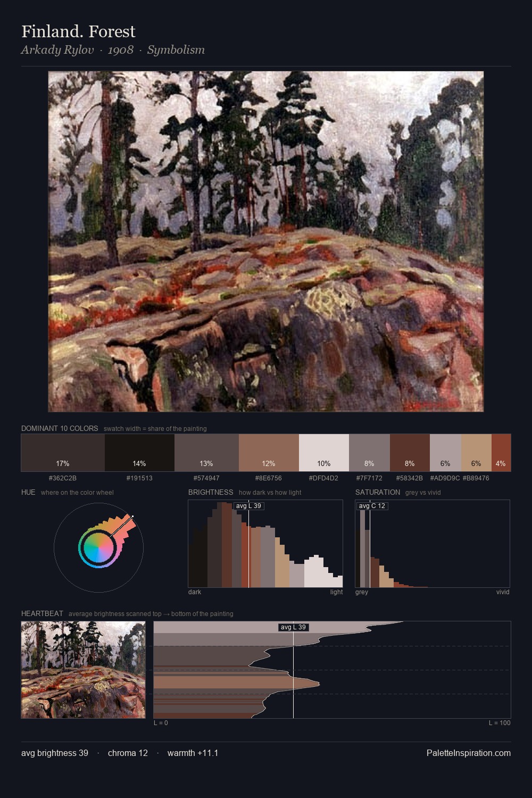Select the #191513 swatch labeled 14%

(139, 453)
